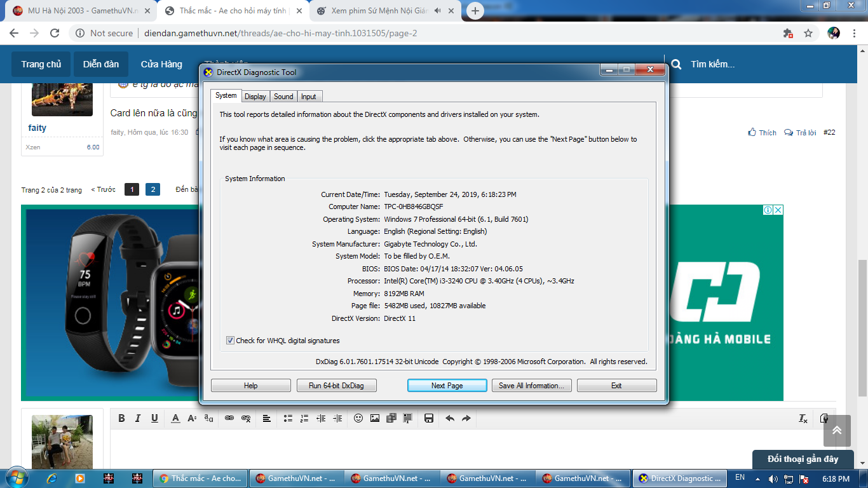Click the underline formatting icon
The height and width of the screenshot is (488, 868).
click(154, 418)
